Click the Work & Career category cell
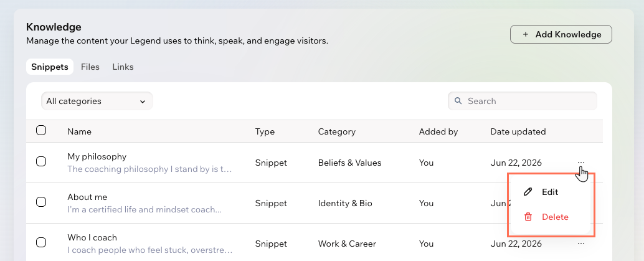This screenshot has height=261, width=644. [x=347, y=244]
